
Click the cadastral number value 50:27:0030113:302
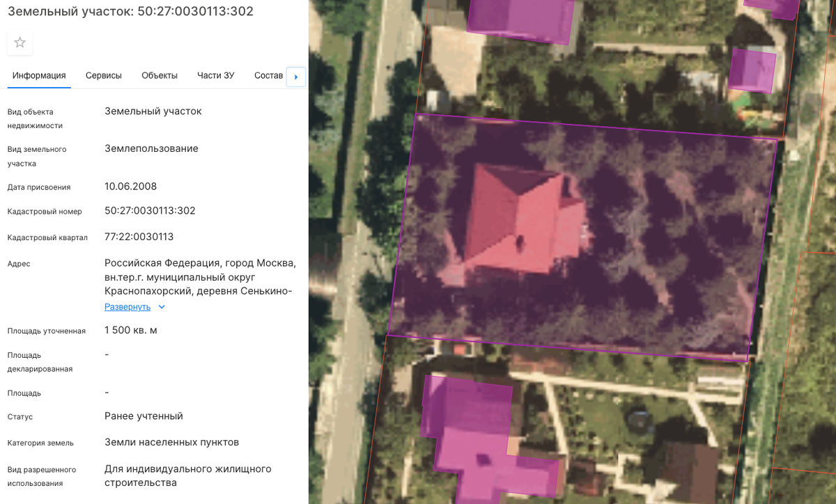coord(150,211)
